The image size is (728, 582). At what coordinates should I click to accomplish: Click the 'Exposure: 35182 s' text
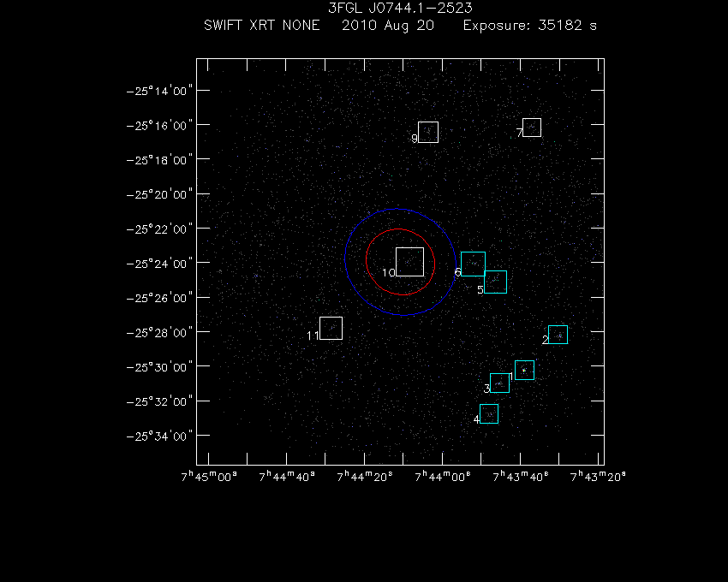click(530, 26)
